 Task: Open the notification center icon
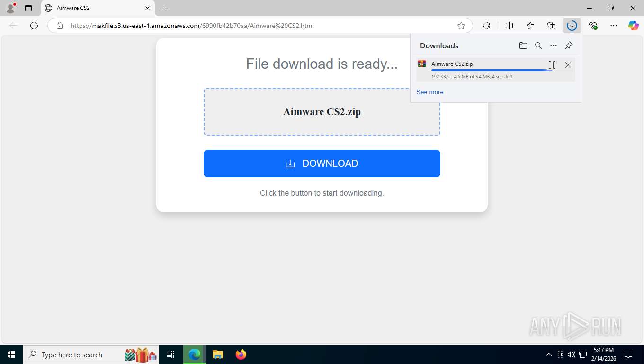pyautogui.click(x=628, y=355)
